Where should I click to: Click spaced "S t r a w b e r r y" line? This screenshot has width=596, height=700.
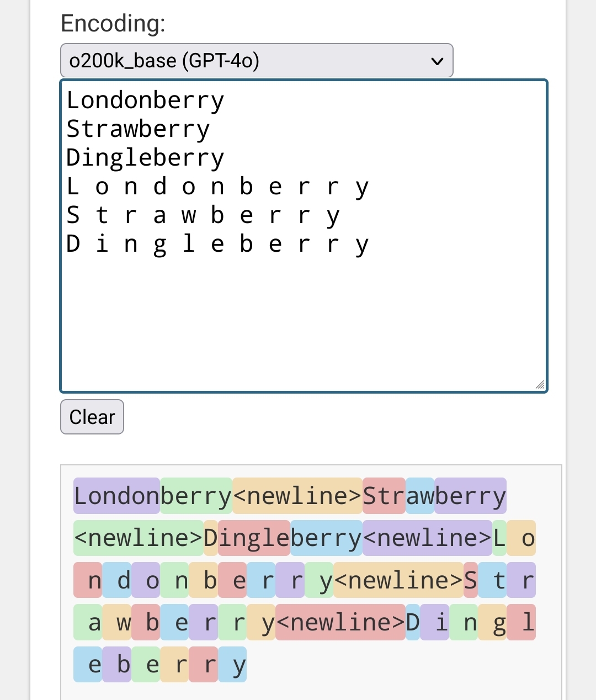[x=203, y=215]
